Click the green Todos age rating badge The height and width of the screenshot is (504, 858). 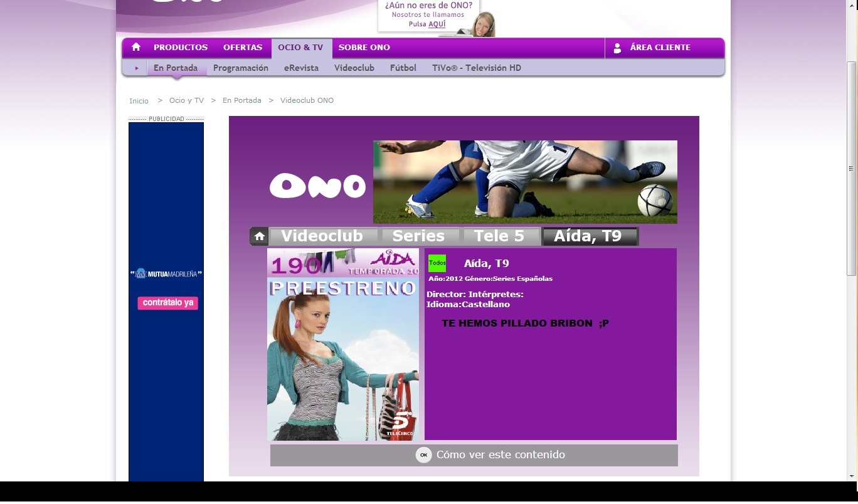[x=437, y=263]
